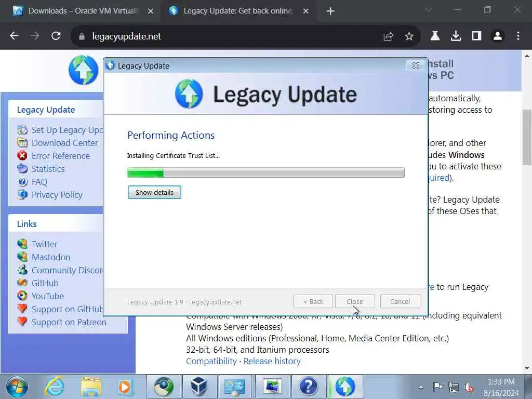This screenshot has width=532, height=399.
Task: Click the Cancel button in installer
Action: click(400, 302)
